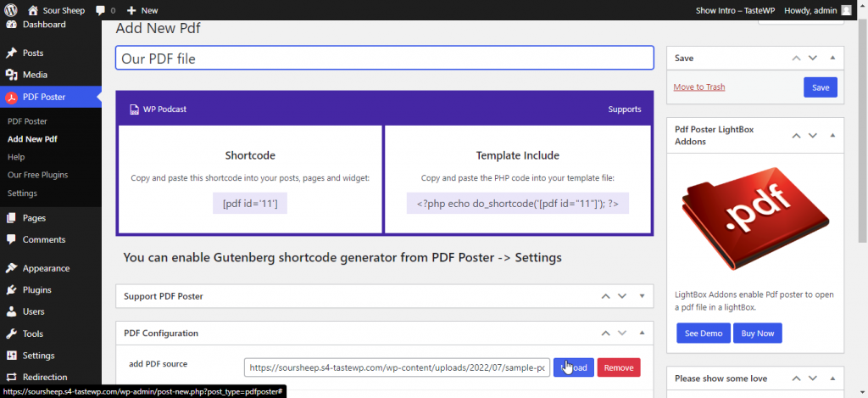Click the Our PDF file title field
Screen dimensions: 868x398
coord(385,58)
